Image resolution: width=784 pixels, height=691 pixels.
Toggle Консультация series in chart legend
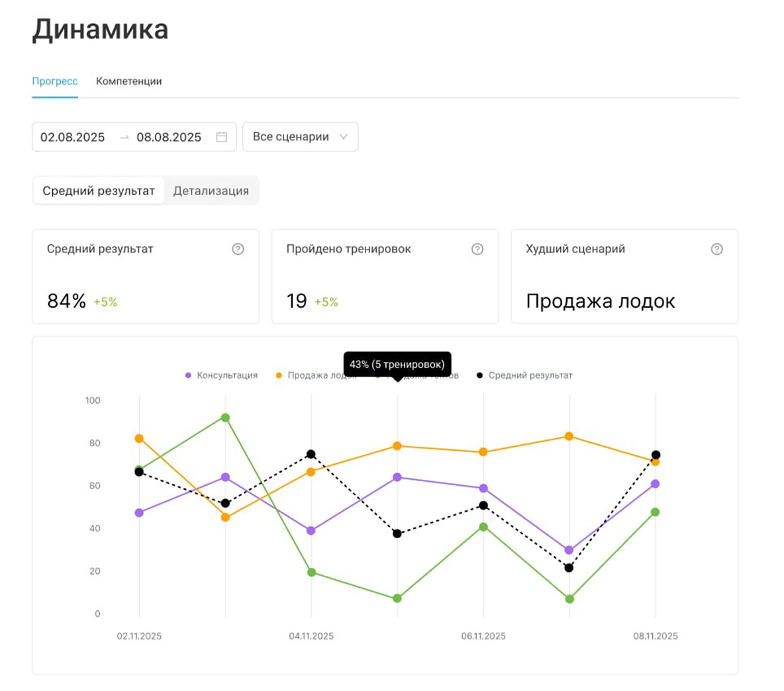pyautogui.click(x=222, y=375)
